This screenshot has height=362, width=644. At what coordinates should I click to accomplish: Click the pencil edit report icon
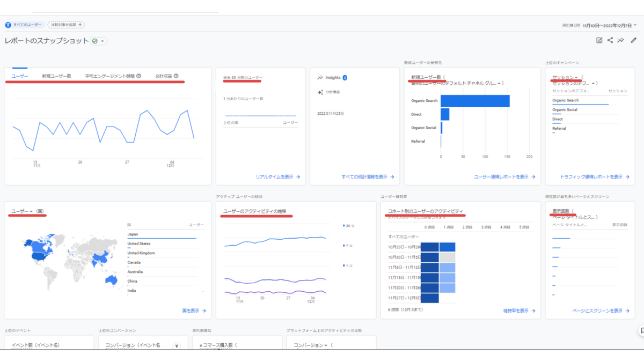coord(634,40)
